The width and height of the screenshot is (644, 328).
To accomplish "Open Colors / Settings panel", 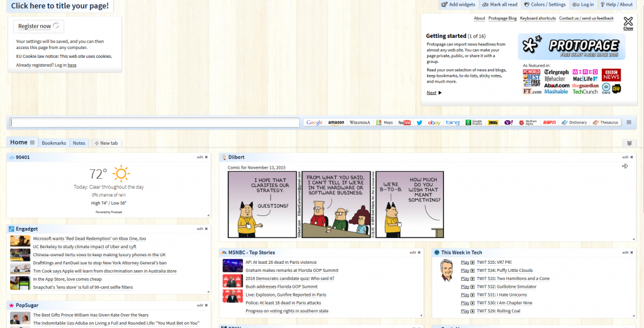I will pyautogui.click(x=545, y=4).
